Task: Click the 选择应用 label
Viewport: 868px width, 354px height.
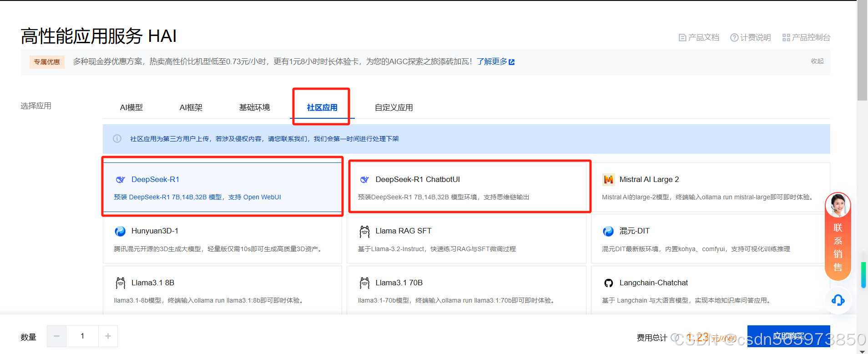Action: (36, 106)
